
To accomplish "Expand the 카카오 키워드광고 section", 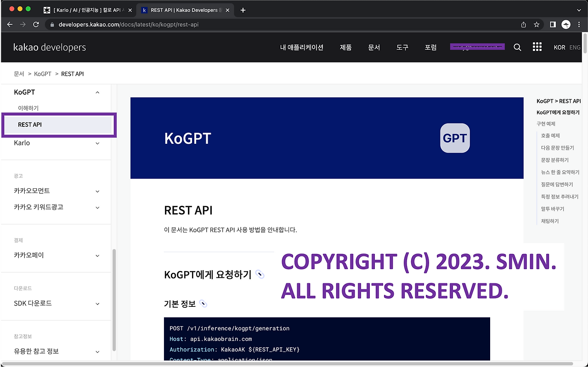I will pos(97,208).
